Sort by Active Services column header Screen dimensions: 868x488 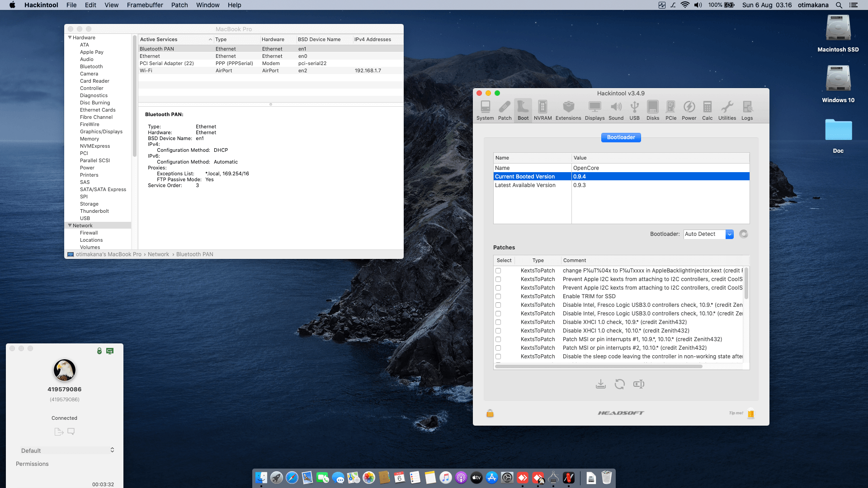coord(175,39)
